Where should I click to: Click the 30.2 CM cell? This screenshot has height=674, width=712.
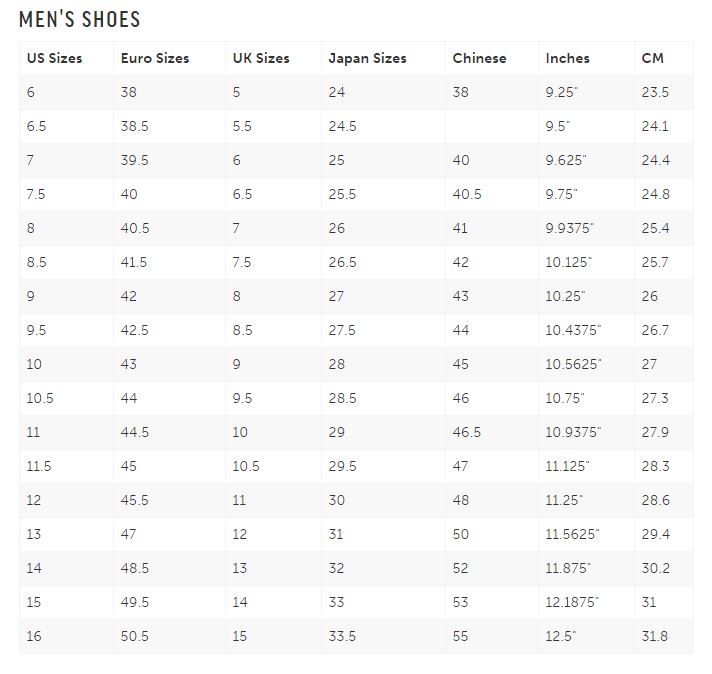point(655,568)
